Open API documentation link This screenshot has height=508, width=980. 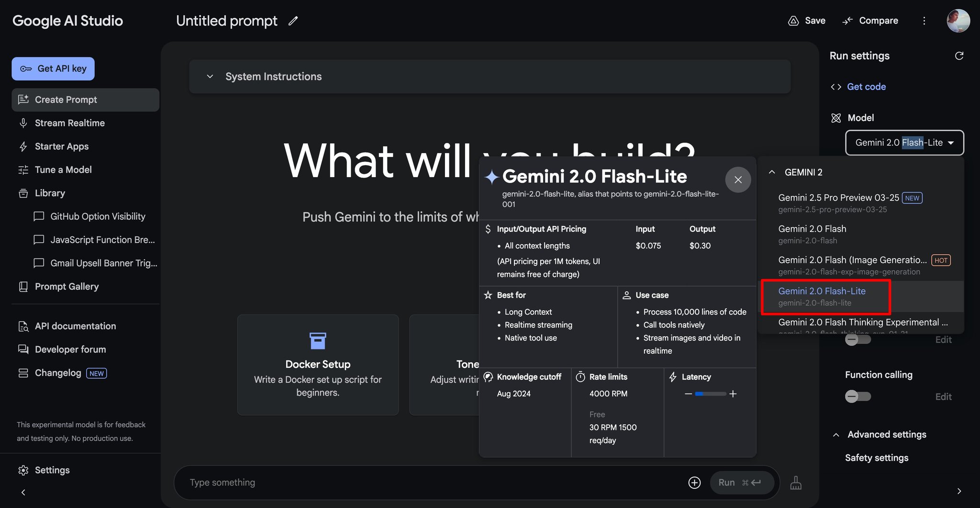[75, 327]
